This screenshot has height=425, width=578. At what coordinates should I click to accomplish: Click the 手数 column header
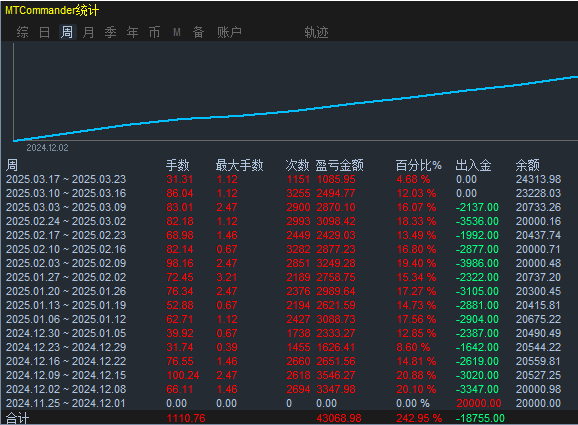point(178,165)
